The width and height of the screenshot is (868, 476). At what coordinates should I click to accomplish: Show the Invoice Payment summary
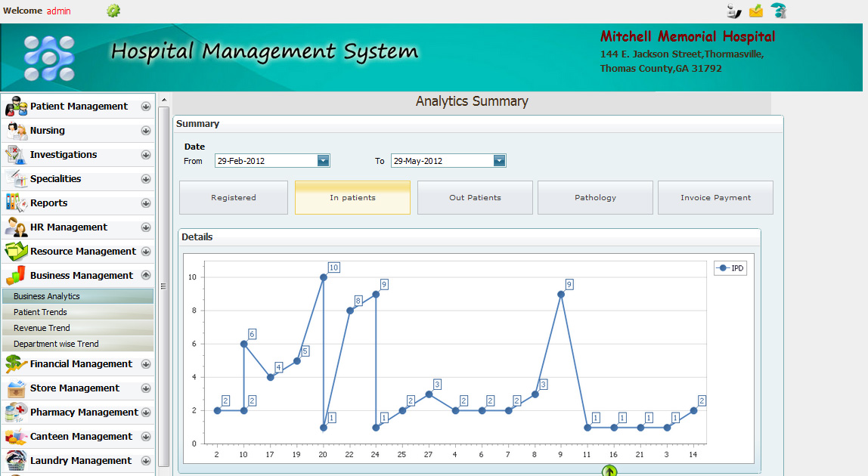(715, 198)
